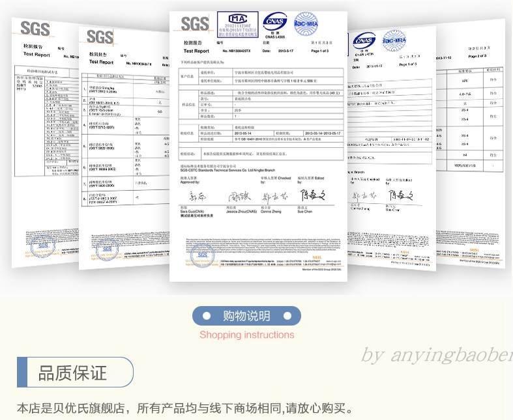Open the rightmost report marked Page 2 of 3
The height and width of the screenshot is (420, 513).
point(471,144)
